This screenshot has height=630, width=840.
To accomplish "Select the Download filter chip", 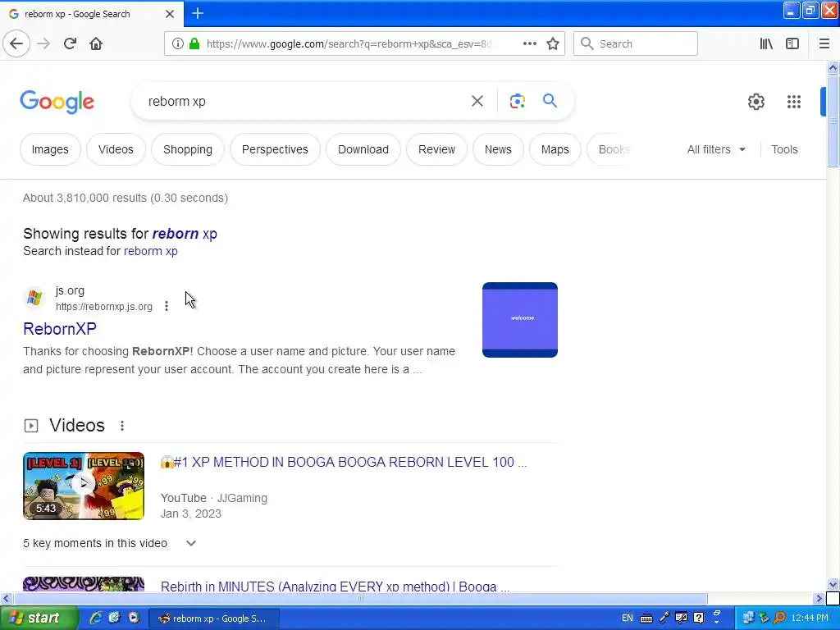I will (x=363, y=149).
